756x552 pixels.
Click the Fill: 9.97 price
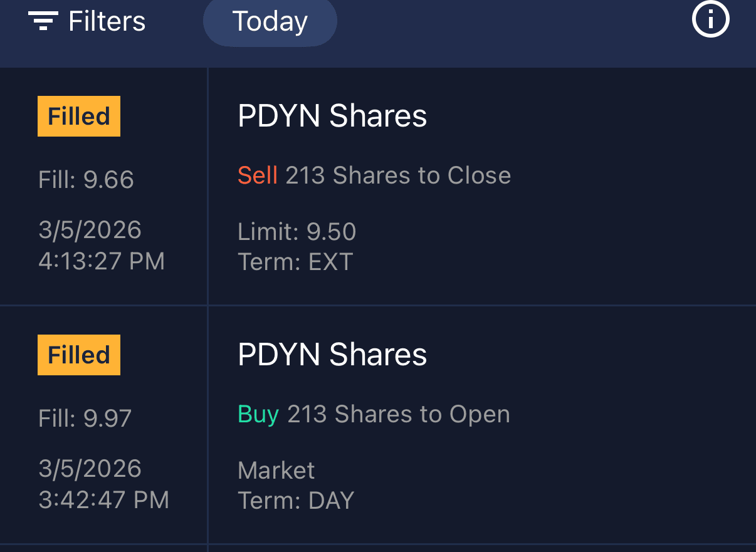pyautogui.click(x=85, y=419)
